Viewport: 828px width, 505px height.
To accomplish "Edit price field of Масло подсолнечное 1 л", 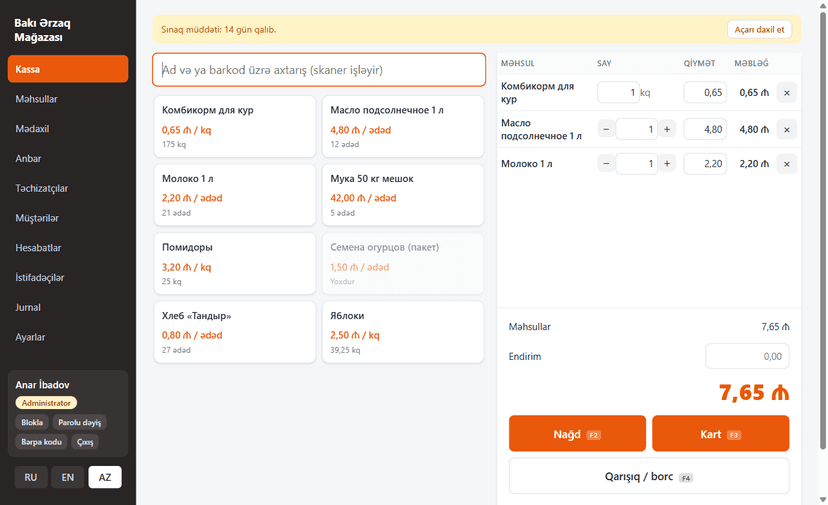I will [x=705, y=129].
